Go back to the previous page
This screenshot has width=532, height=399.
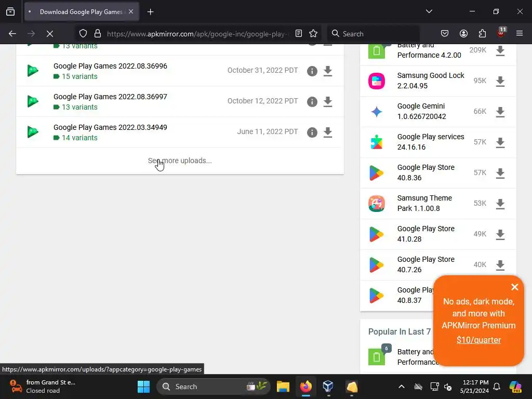[x=12, y=34]
